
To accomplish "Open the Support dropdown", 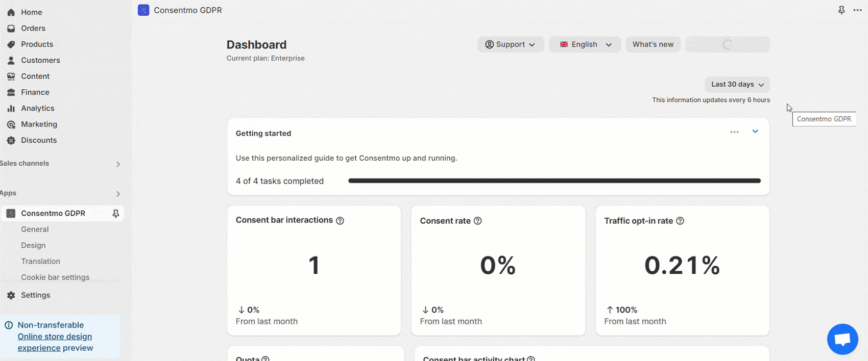I will 511,44.
